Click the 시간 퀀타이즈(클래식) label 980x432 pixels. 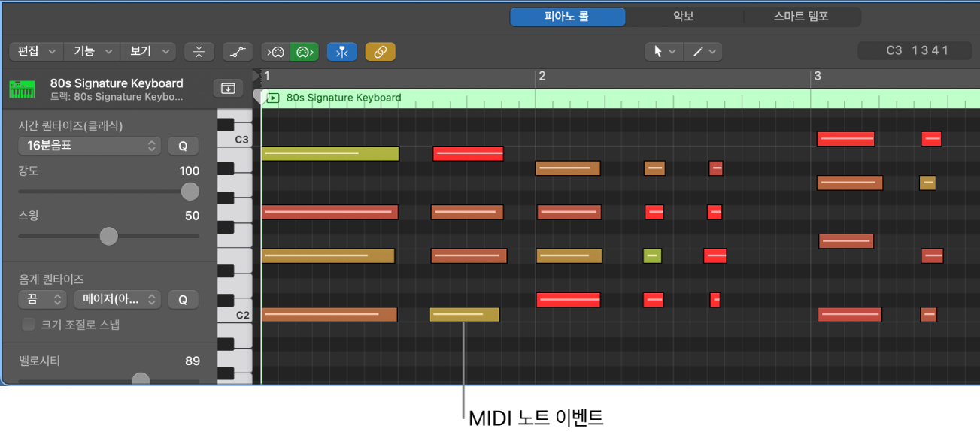[71, 125]
